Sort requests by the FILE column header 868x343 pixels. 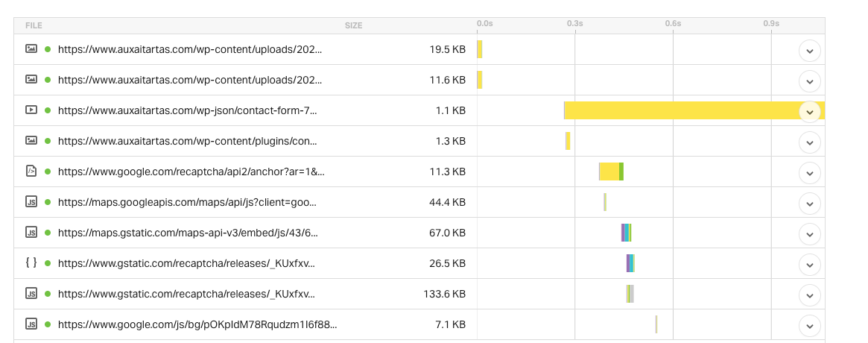click(x=34, y=25)
